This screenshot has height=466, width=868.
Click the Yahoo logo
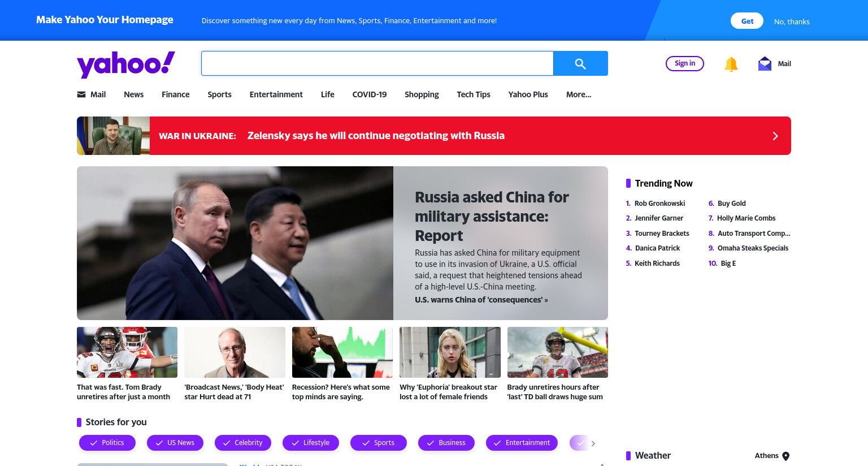(x=126, y=64)
